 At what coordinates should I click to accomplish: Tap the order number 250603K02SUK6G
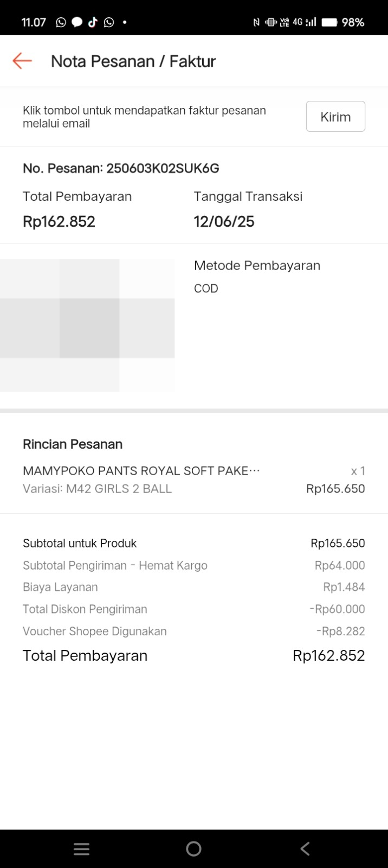(x=163, y=168)
